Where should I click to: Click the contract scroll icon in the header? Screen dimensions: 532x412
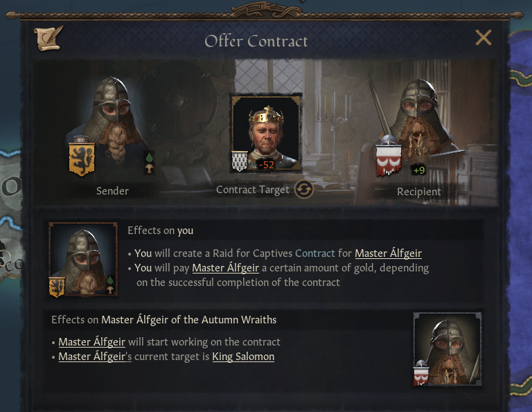(x=49, y=38)
